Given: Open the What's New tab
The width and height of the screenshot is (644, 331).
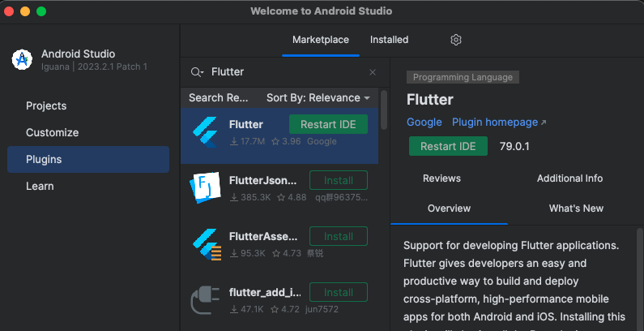Looking at the screenshot, I should tap(576, 208).
